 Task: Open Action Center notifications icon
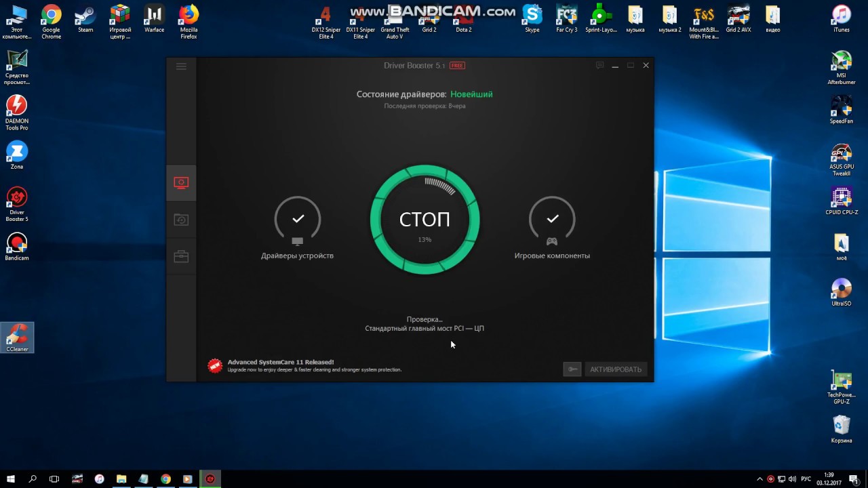pos(854,479)
